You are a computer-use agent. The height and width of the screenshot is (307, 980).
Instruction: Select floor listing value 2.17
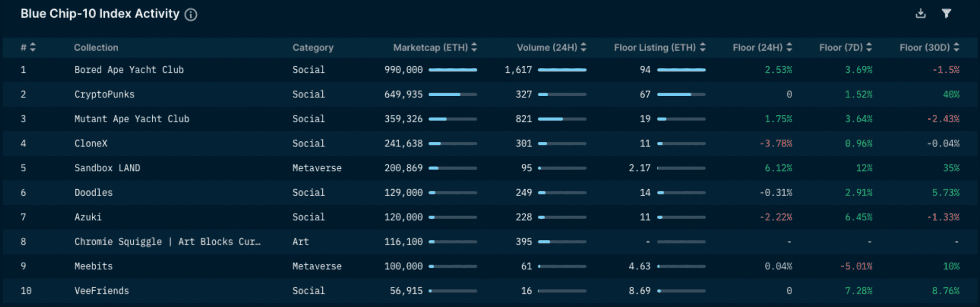[x=640, y=168]
